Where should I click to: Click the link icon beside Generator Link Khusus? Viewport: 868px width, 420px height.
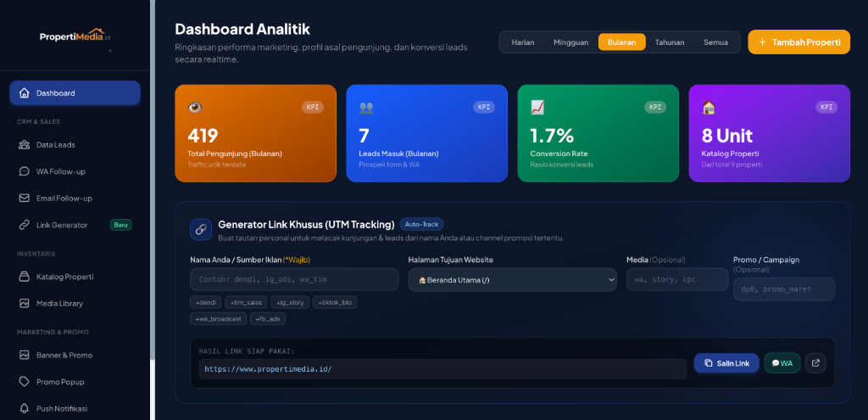(x=201, y=229)
